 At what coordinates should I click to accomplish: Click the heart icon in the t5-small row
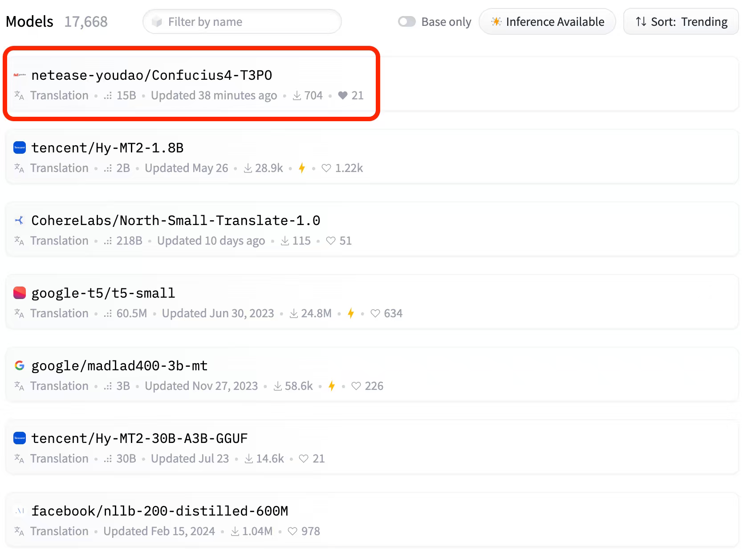375,313
